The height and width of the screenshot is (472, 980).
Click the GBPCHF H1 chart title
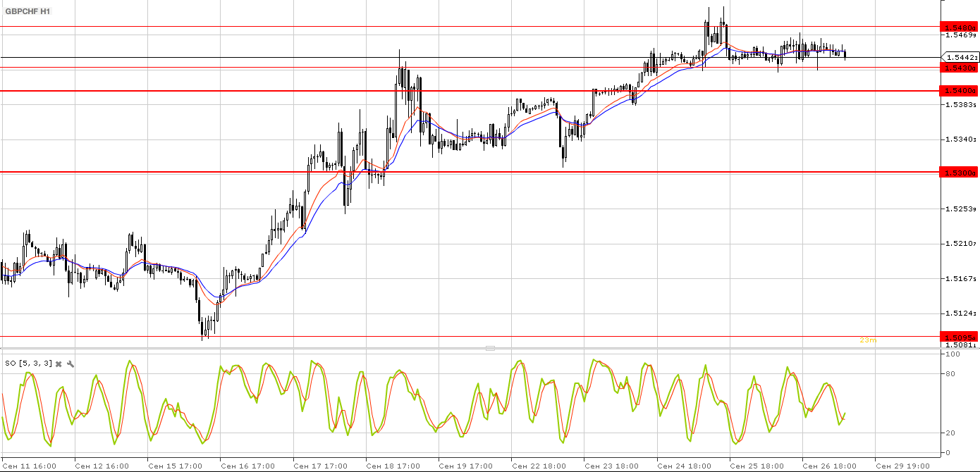[28, 12]
